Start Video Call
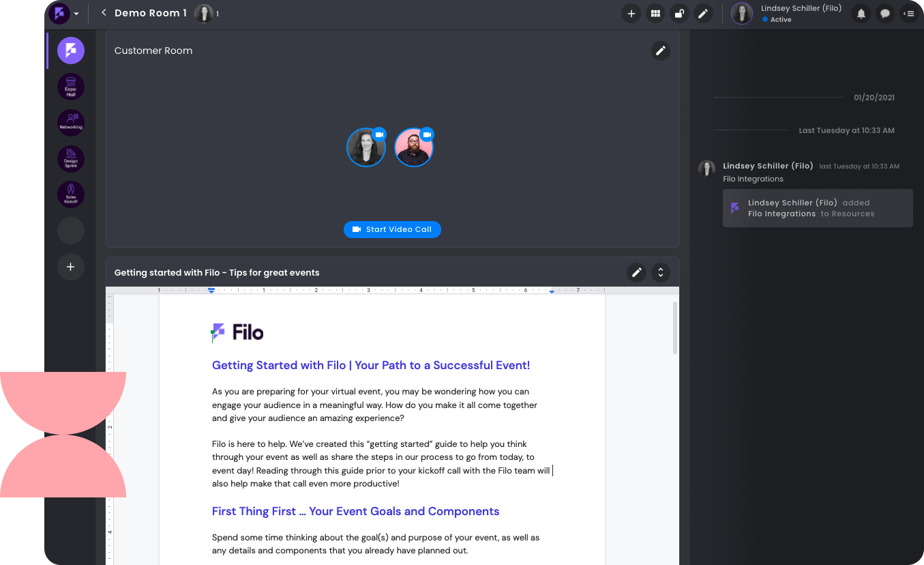Screen dimensions: 924x565 click(x=392, y=229)
